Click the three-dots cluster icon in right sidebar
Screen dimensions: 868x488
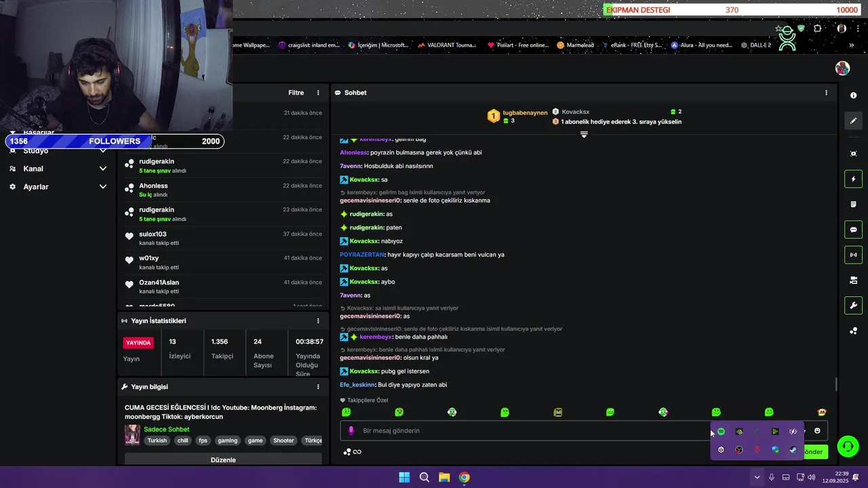pyautogui.click(x=853, y=331)
